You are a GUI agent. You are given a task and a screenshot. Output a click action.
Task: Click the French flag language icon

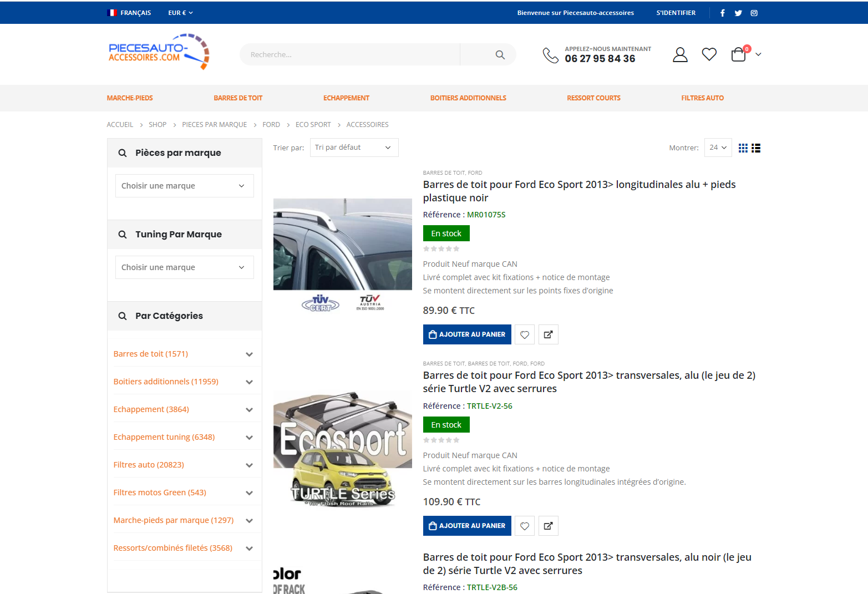click(x=112, y=13)
